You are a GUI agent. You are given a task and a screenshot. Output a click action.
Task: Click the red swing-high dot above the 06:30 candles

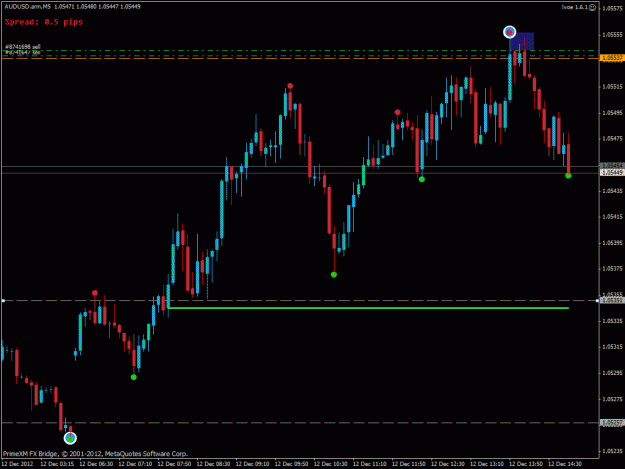95,293
